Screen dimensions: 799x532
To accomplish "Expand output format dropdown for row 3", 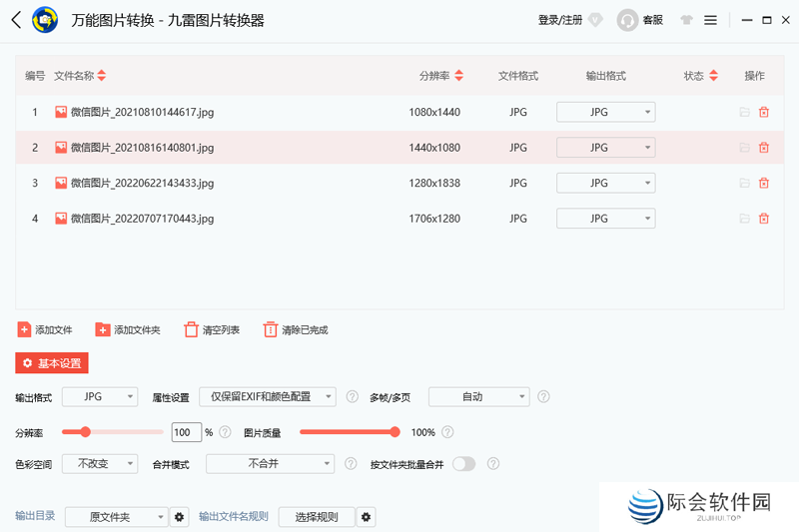I will pyautogui.click(x=605, y=184).
